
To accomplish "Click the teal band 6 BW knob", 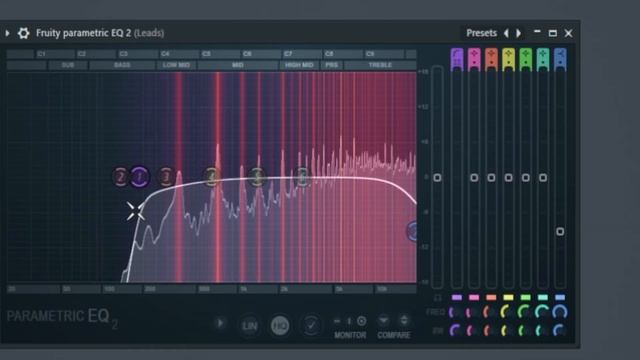I will tap(542, 330).
